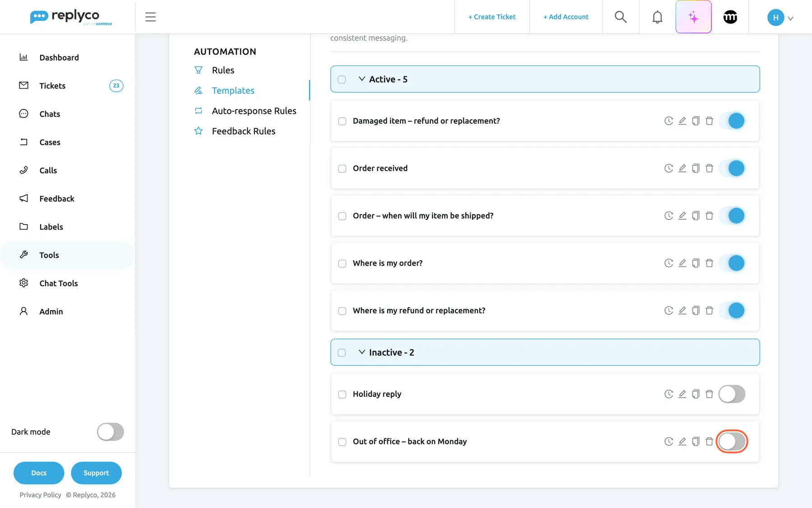Select Auto-response Rules menu item
812x508 pixels.
click(x=254, y=111)
